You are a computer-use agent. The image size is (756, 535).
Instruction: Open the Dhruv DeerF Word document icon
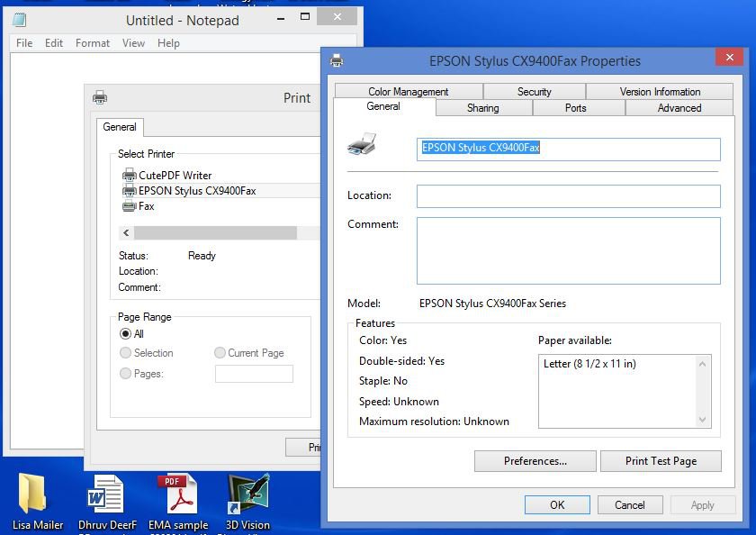point(105,494)
